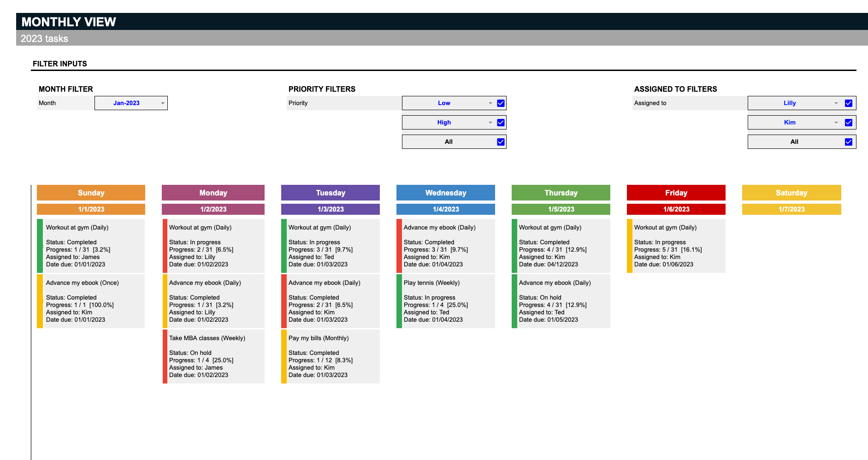Select the Sunday column header
This screenshot has width=868, height=460.
(91, 193)
